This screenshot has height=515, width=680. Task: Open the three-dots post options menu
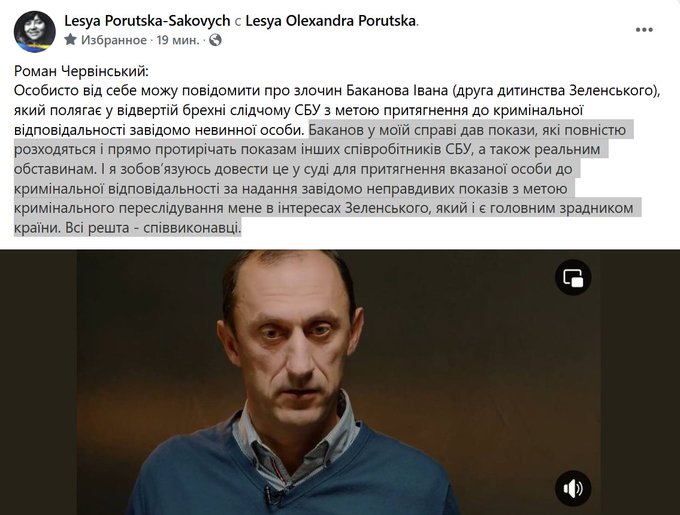(x=644, y=29)
